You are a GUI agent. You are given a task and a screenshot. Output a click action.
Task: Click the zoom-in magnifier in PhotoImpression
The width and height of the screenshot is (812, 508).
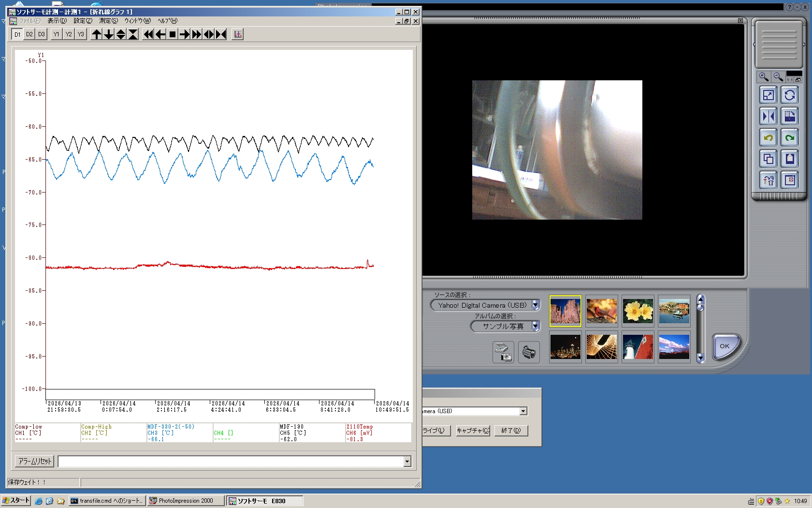click(764, 77)
